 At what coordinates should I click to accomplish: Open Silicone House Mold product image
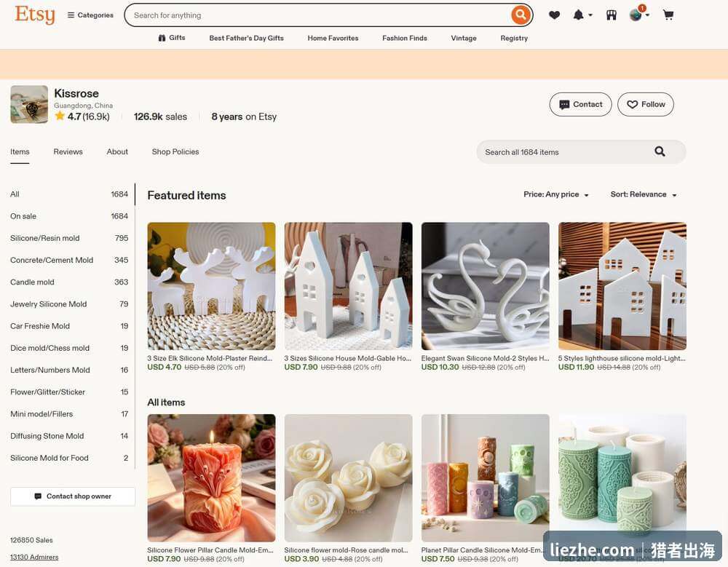(348, 286)
